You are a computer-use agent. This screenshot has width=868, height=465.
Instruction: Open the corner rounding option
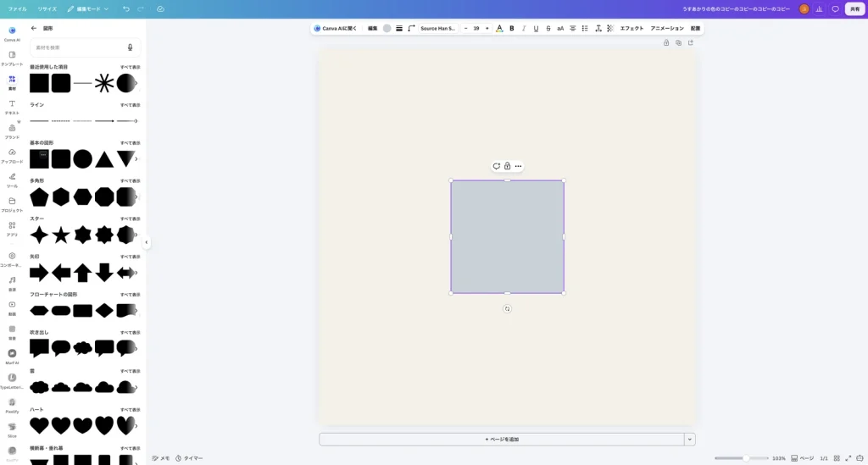(x=411, y=28)
